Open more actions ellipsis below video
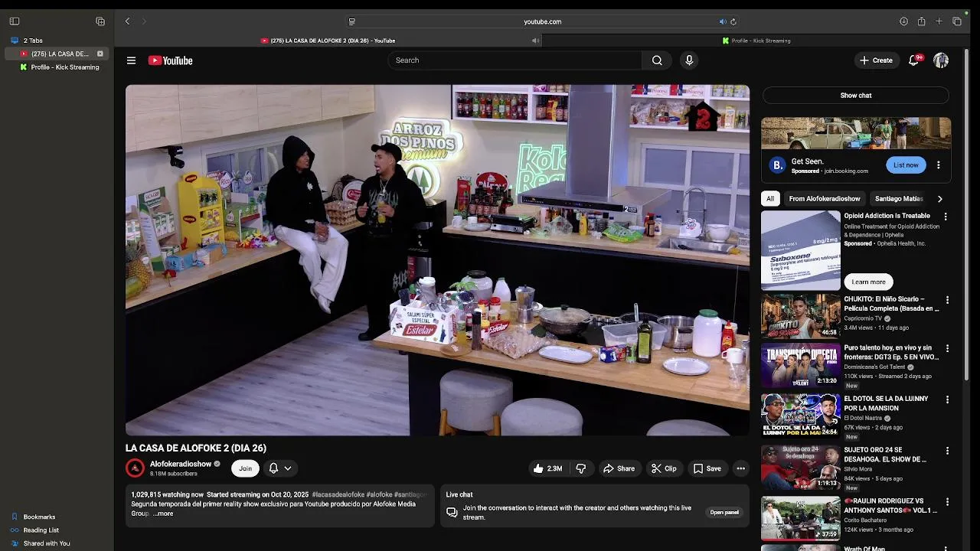 tap(740, 468)
